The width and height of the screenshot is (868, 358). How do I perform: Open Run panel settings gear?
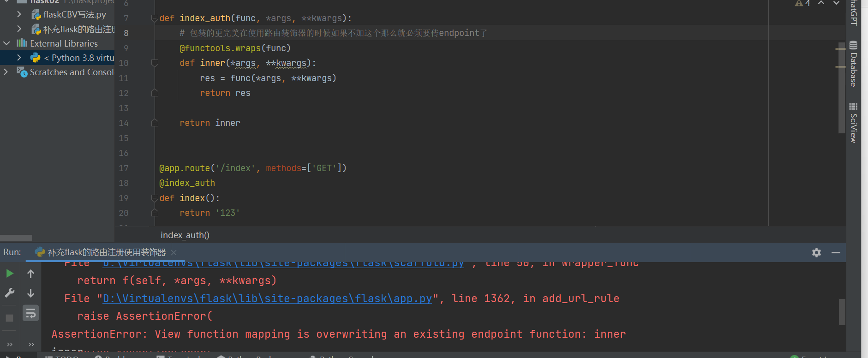[x=816, y=252]
